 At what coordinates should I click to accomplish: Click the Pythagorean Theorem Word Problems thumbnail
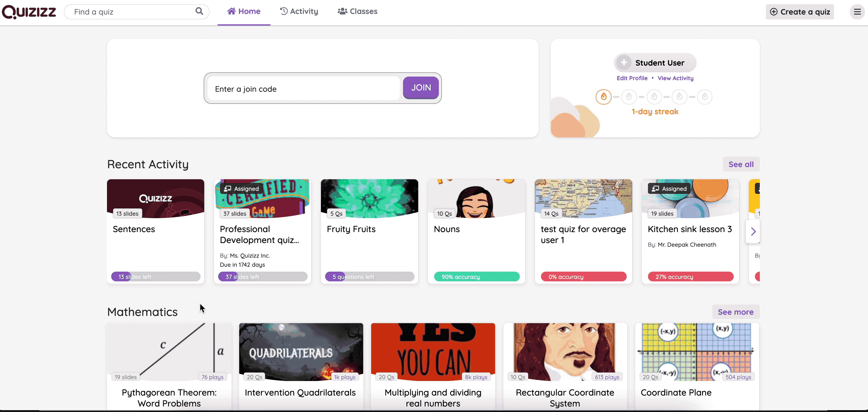[x=169, y=352]
